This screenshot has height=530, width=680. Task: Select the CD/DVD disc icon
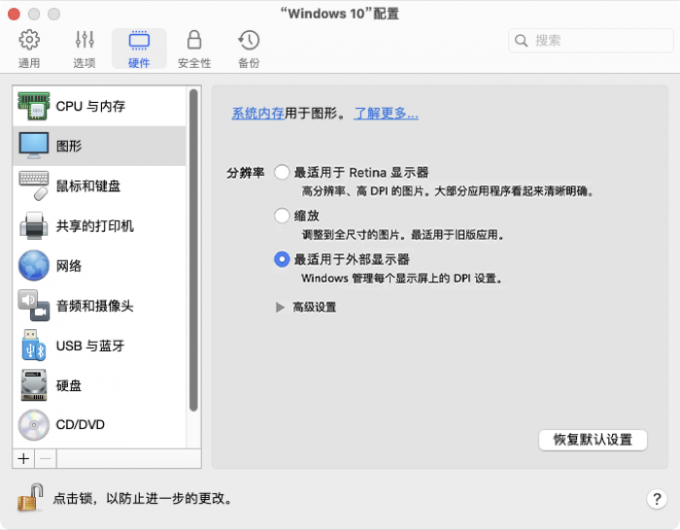point(33,425)
